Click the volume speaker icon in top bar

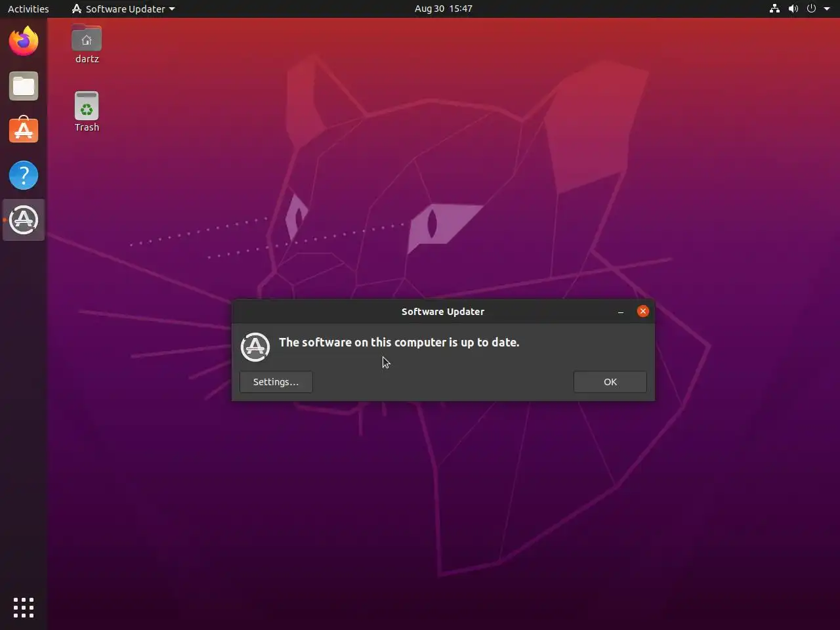tap(793, 9)
